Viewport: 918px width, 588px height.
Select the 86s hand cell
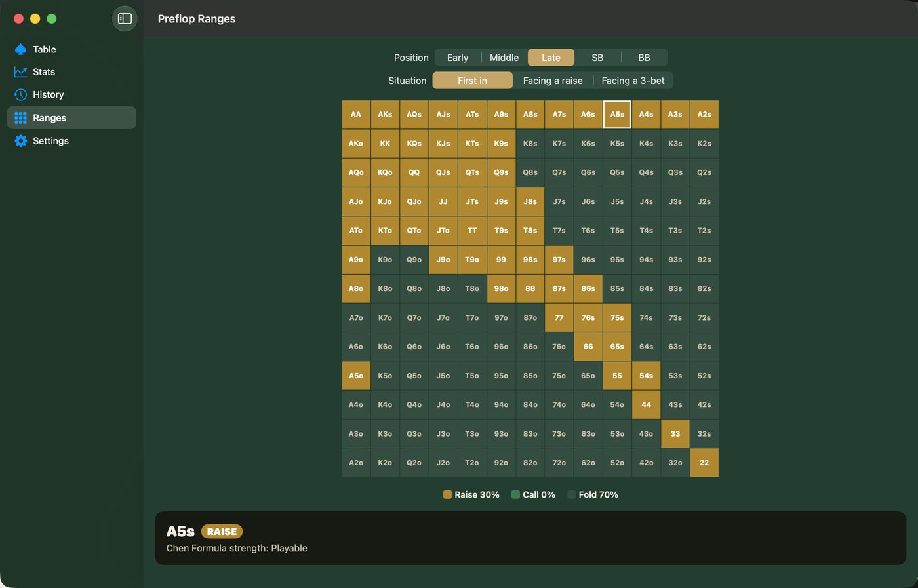[588, 288]
